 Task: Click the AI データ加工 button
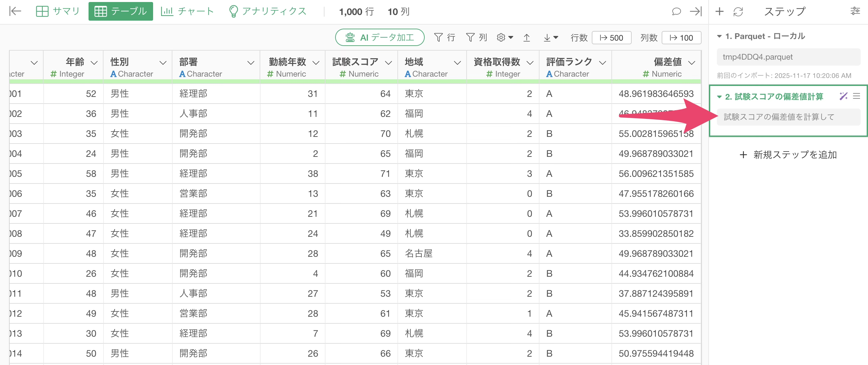379,37
